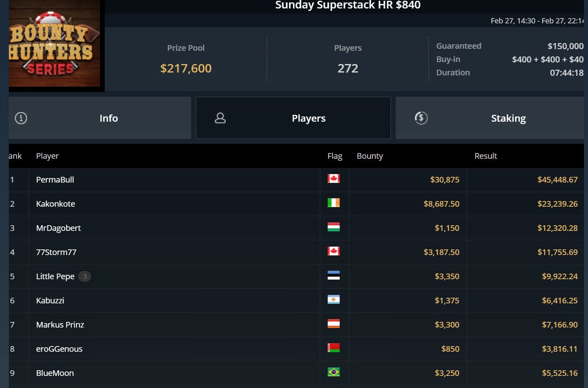588x388 pixels.
Task: Click the Staking dollar coin icon
Action: click(421, 118)
